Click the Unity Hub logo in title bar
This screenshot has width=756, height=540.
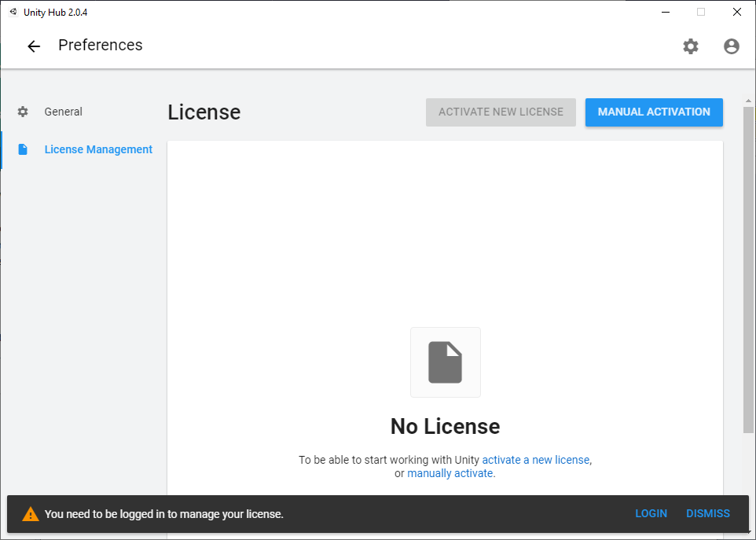click(13, 12)
